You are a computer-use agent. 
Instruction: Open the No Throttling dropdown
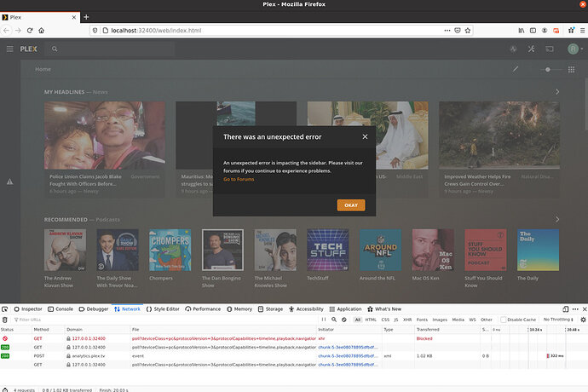[558, 320]
